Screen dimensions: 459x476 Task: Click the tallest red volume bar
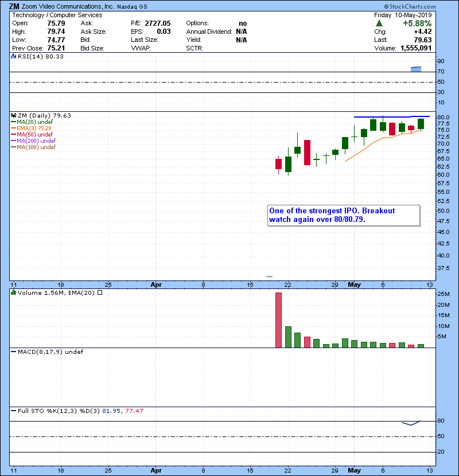click(x=279, y=319)
